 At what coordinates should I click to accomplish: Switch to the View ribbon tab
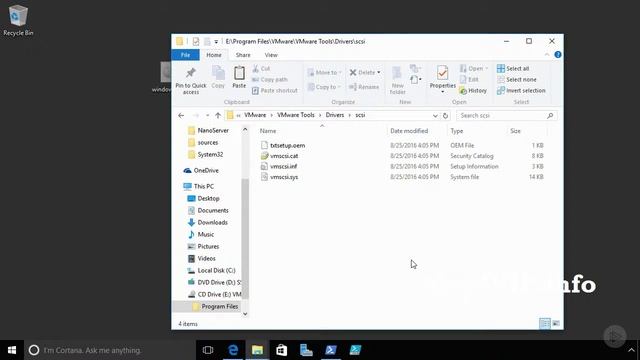[x=271, y=55]
